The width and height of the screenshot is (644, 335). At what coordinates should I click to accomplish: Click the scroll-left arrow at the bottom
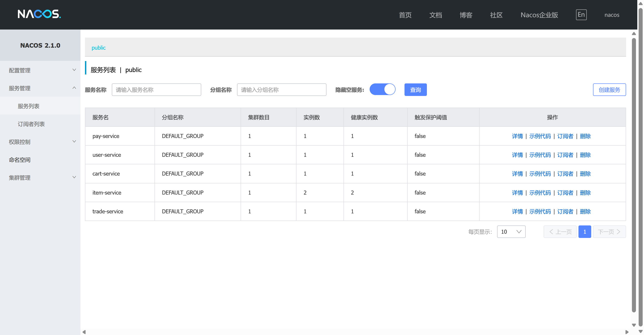84,332
